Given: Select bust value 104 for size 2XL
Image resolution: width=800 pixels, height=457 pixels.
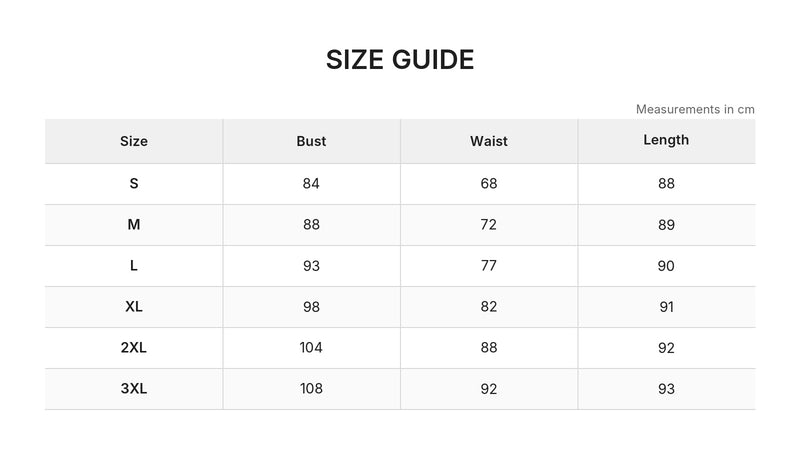Looking at the screenshot, I should click(x=311, y=347).
